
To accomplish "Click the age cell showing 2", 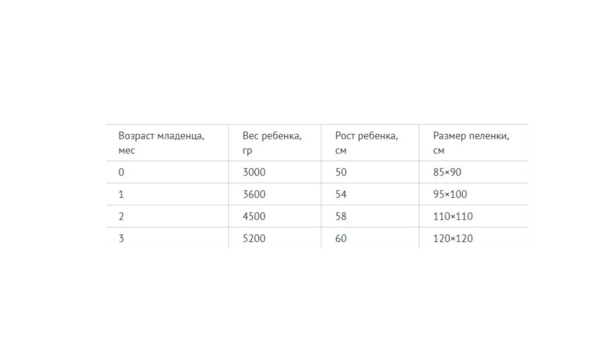I will point(167,216).
